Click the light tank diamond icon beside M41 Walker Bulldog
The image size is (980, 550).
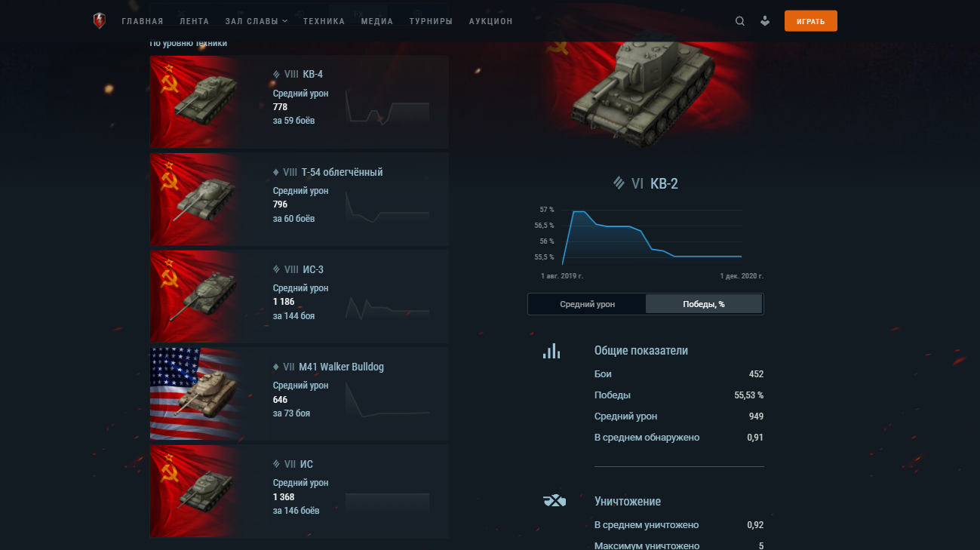coord(276,367)
